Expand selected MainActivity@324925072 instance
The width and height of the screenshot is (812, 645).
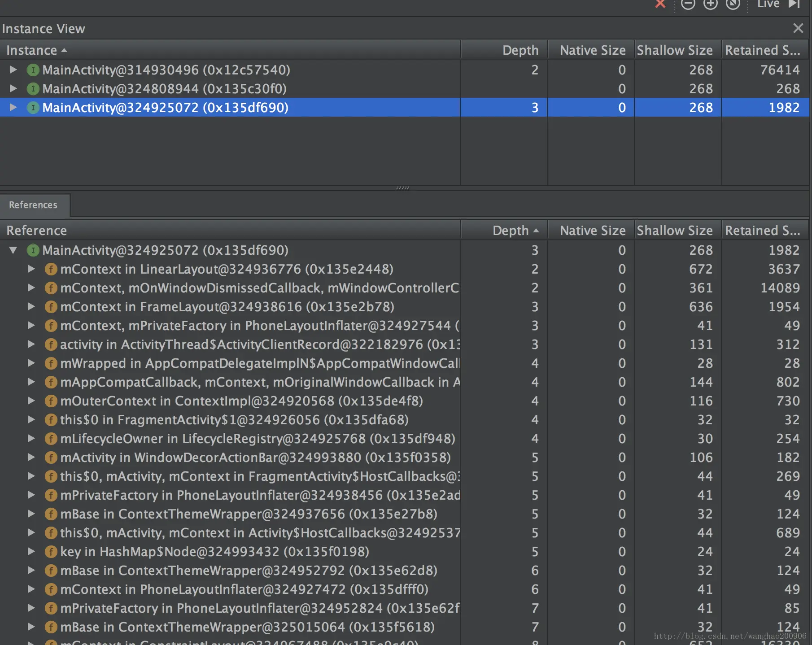[13, 107]
